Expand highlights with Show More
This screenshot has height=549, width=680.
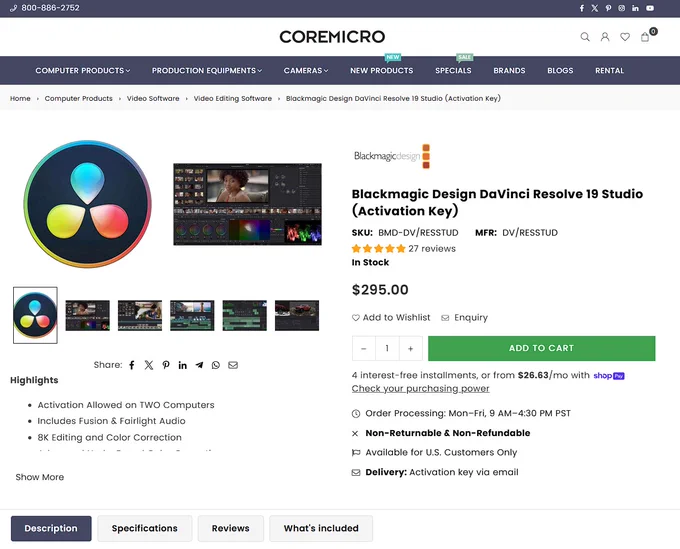[x=40, y=477]
